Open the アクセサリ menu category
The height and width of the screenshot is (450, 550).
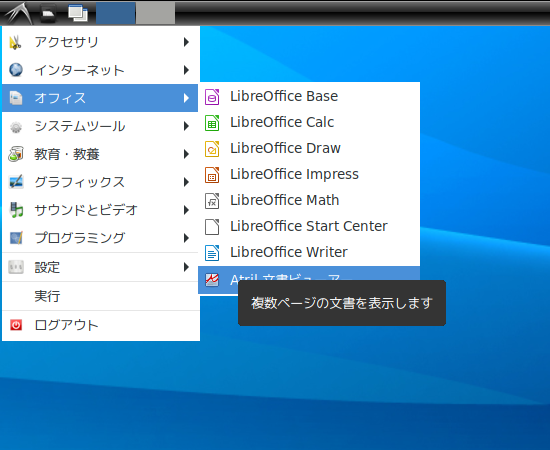(100, 42)
